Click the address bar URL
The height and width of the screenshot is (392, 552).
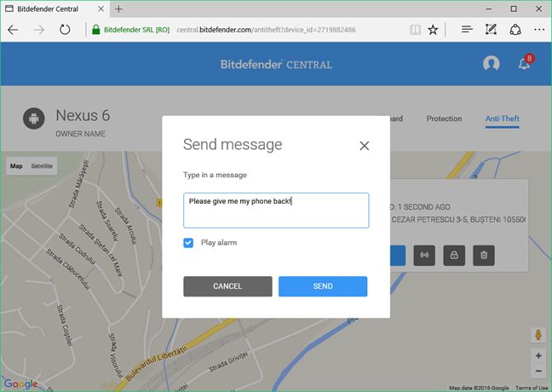click(266, 30)
